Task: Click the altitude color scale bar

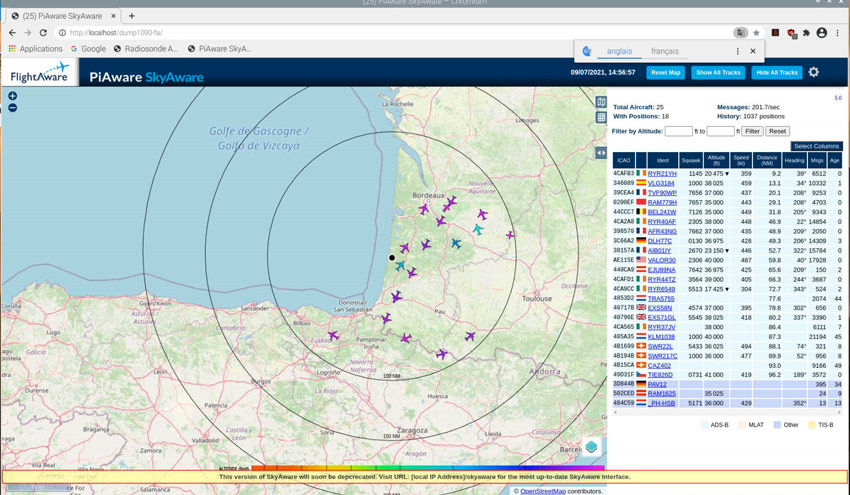Action: (427, 468)
